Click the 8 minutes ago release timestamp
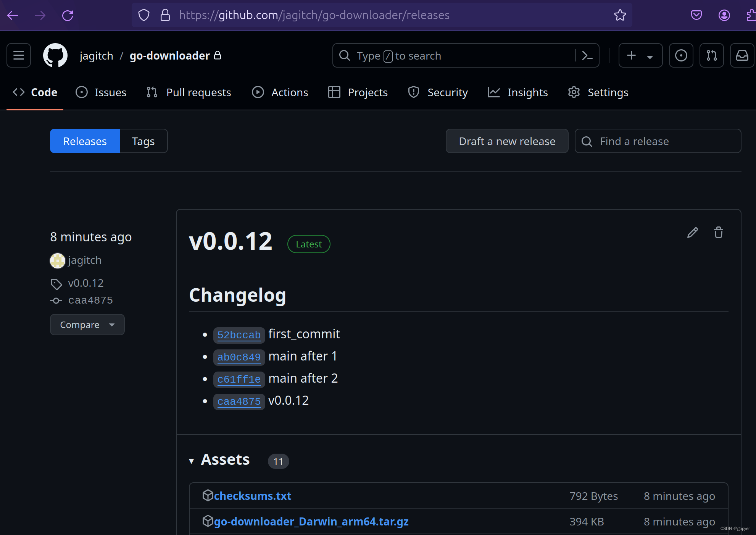This screenshot has width=756, height=535. (91, 237)
